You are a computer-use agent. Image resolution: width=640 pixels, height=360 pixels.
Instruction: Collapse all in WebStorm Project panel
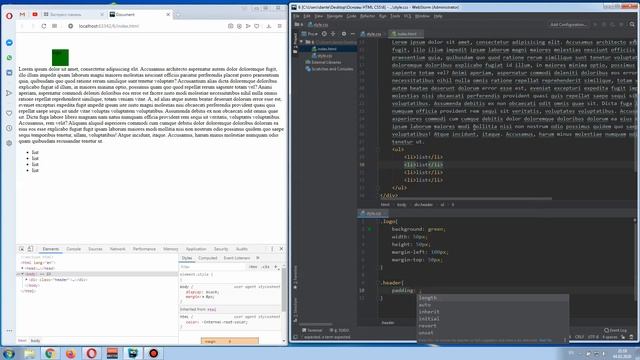333,34
